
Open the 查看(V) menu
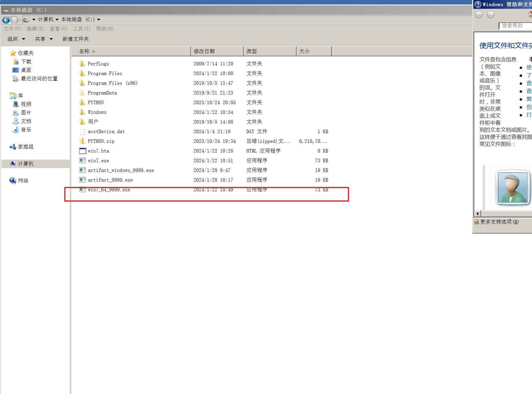coord(58,29)
